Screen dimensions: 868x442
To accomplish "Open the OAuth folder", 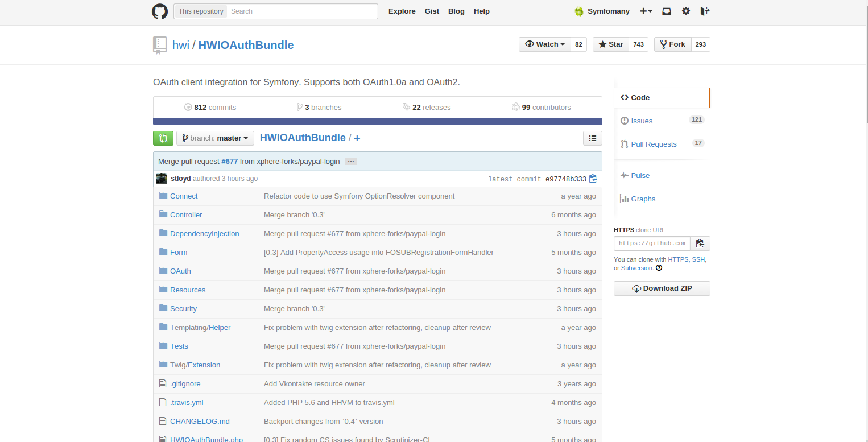I will (x=180, y=271).
